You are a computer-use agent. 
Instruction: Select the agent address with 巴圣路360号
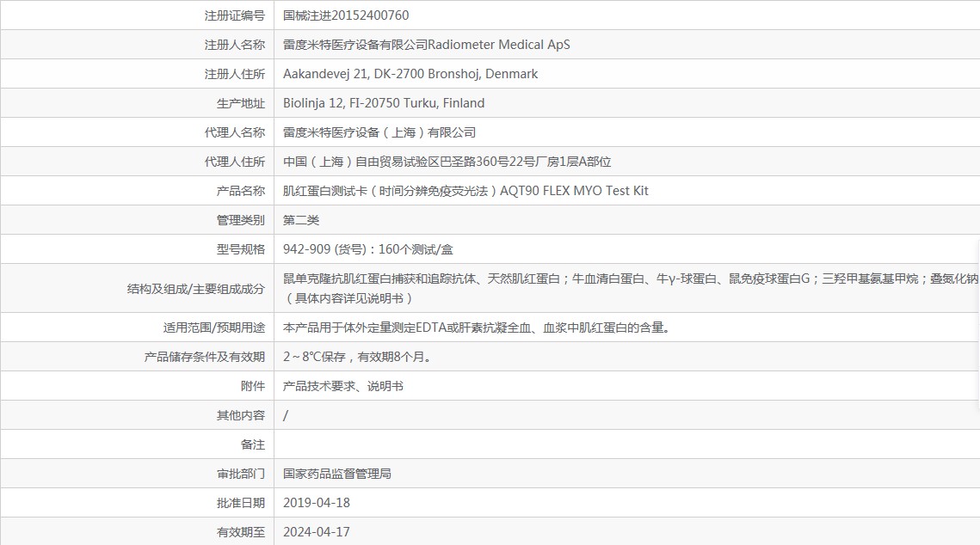point(447,162)
